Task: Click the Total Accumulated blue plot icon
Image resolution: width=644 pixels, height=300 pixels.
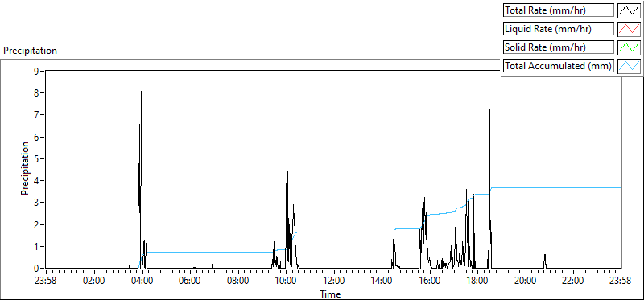Action: [x=629, y=66]
